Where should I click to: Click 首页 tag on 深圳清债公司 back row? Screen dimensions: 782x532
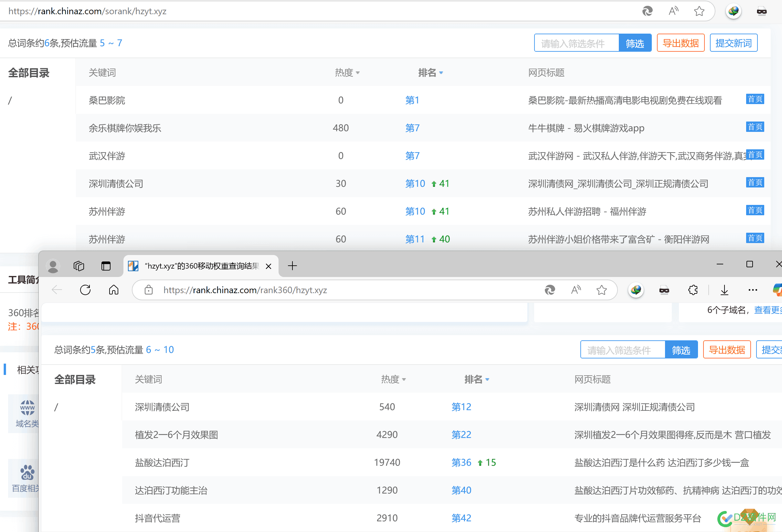[x=755, y=183]
